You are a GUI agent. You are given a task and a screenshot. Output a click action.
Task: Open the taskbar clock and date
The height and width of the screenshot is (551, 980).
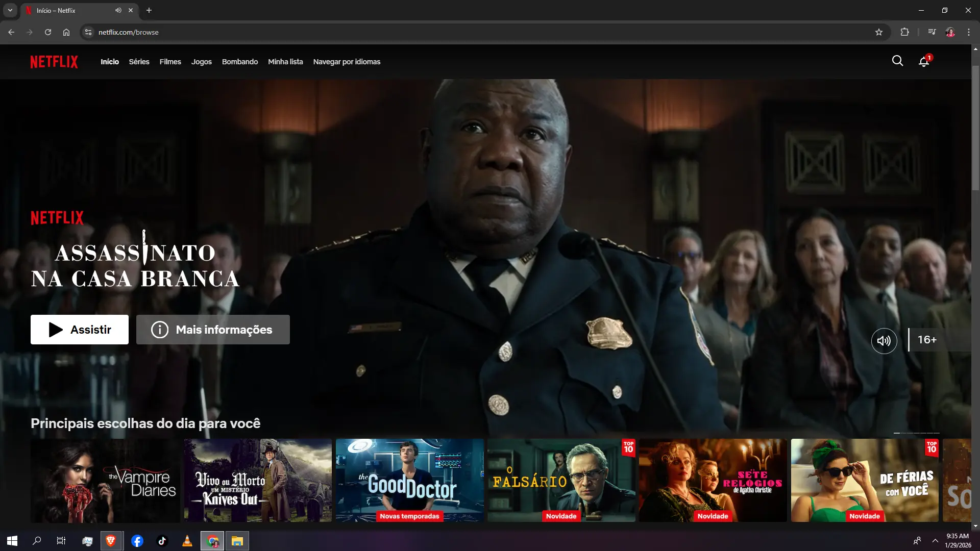(x=958, y=541)
